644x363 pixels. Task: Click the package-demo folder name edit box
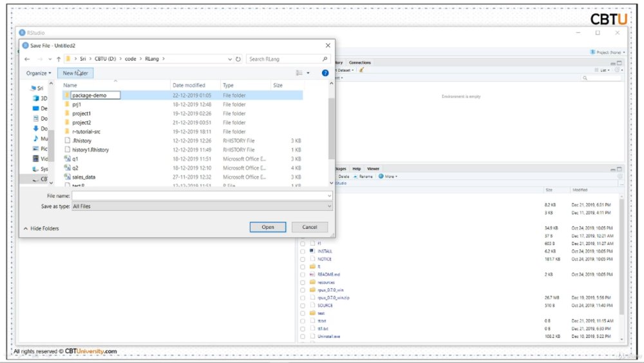(x=95, y=95)
